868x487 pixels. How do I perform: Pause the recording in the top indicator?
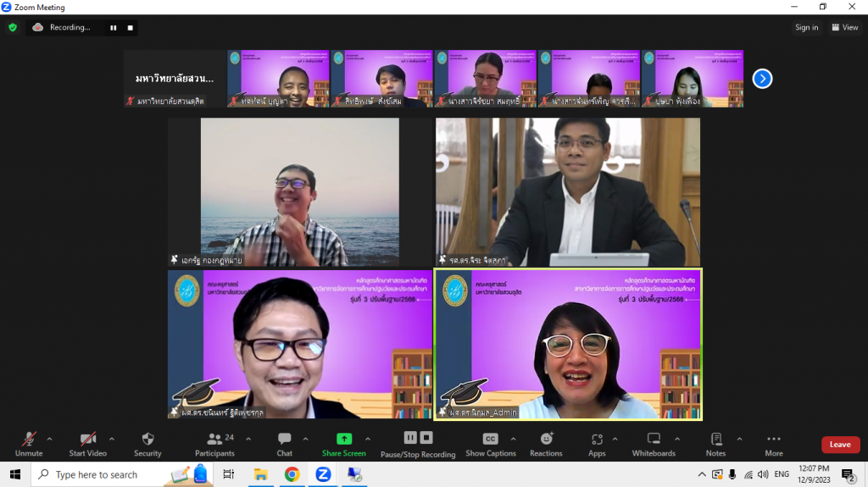tap(113, 27)
